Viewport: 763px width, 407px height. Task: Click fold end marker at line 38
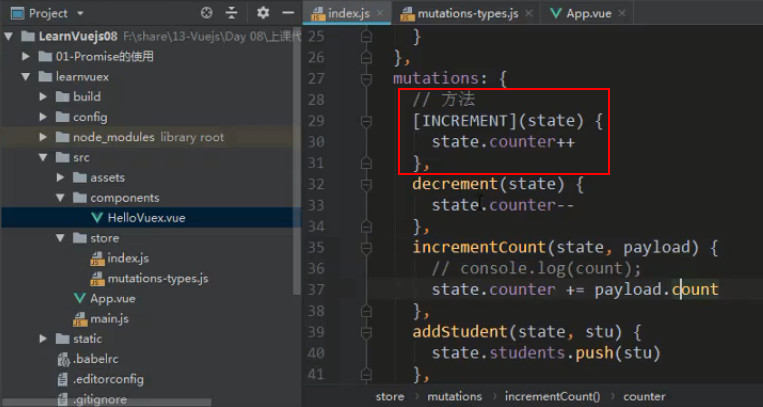[366, 310]
